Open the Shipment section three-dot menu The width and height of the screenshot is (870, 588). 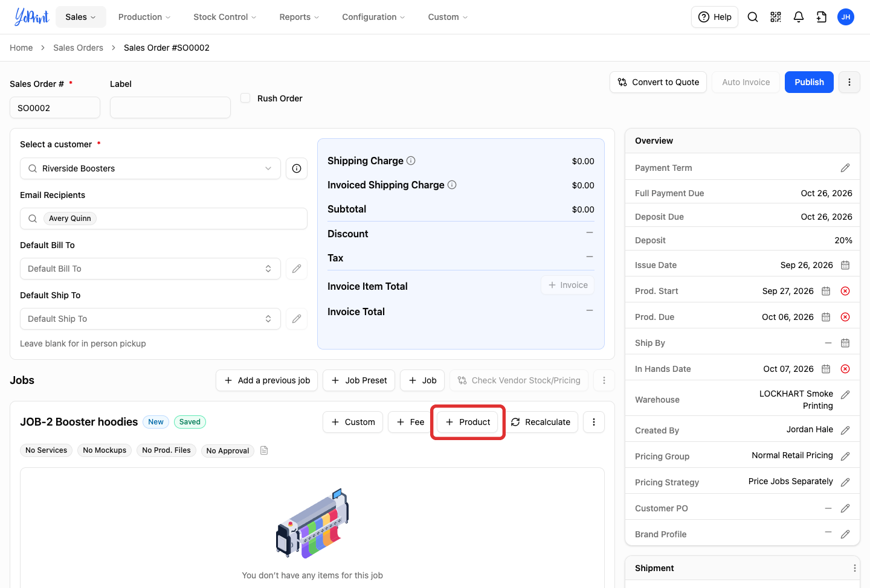854,568
